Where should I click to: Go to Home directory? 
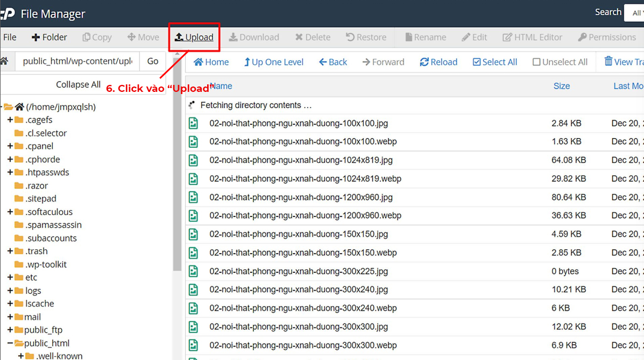211,62
